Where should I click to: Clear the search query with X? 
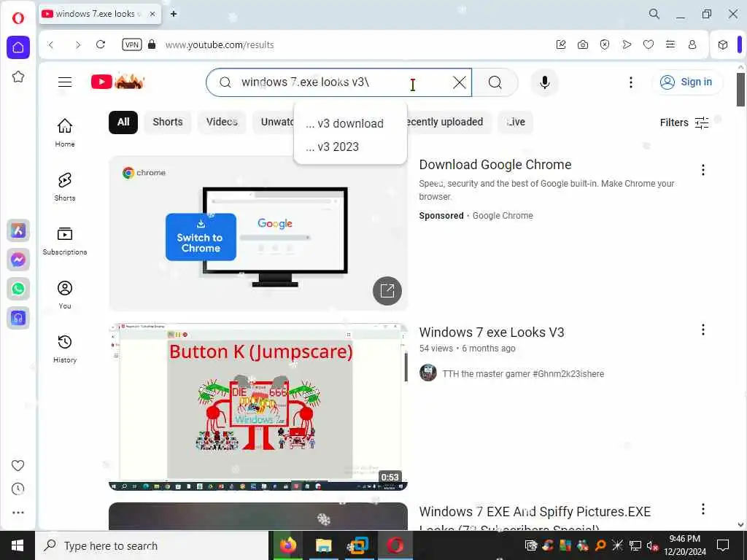coord(460,82)
